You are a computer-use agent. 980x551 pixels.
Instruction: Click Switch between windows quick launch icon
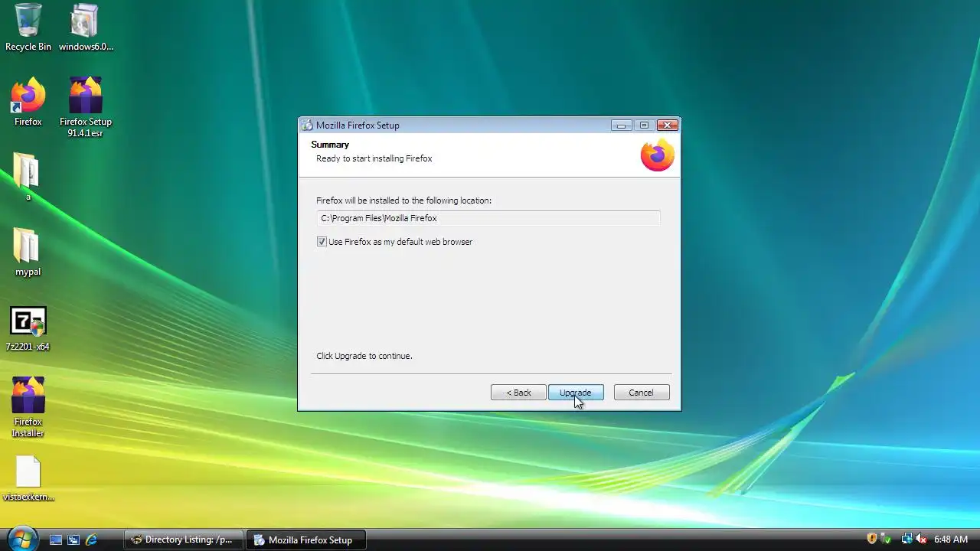coord(73,540)
